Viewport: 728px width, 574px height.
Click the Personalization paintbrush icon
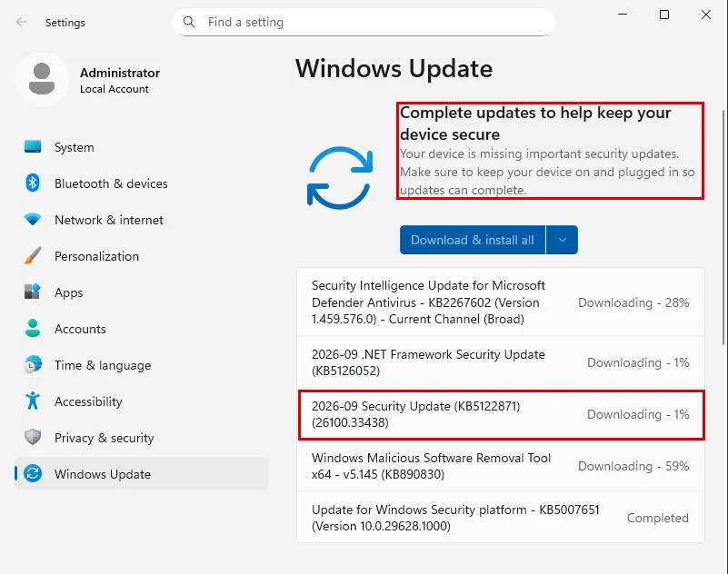point(33,256)
